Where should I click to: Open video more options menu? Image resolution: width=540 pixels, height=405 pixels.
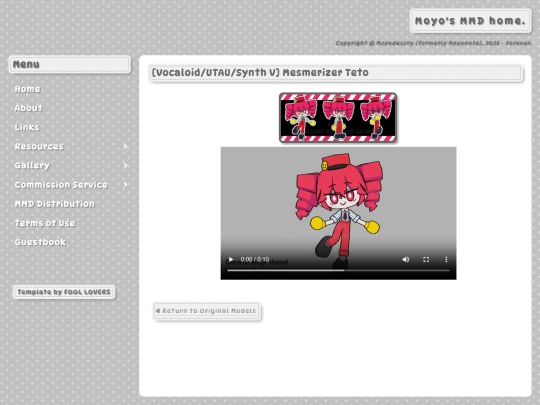[x=446, y=259]
